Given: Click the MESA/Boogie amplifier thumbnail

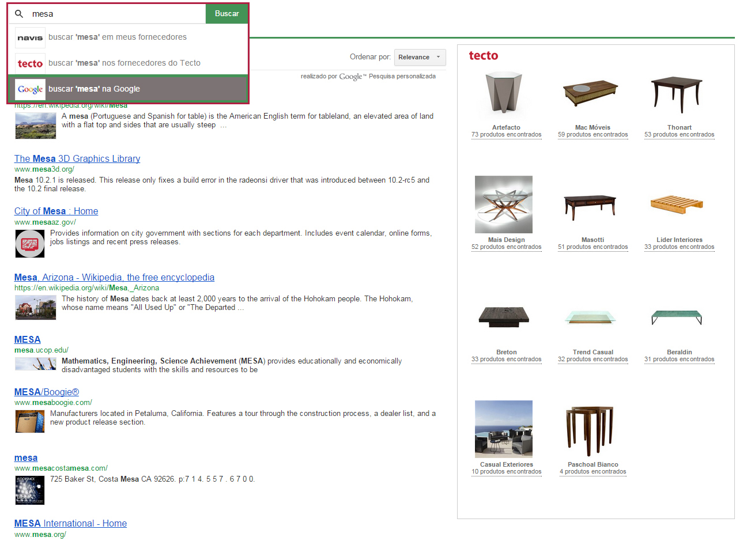Looking at the screenshot, I should tap(30, 421).
